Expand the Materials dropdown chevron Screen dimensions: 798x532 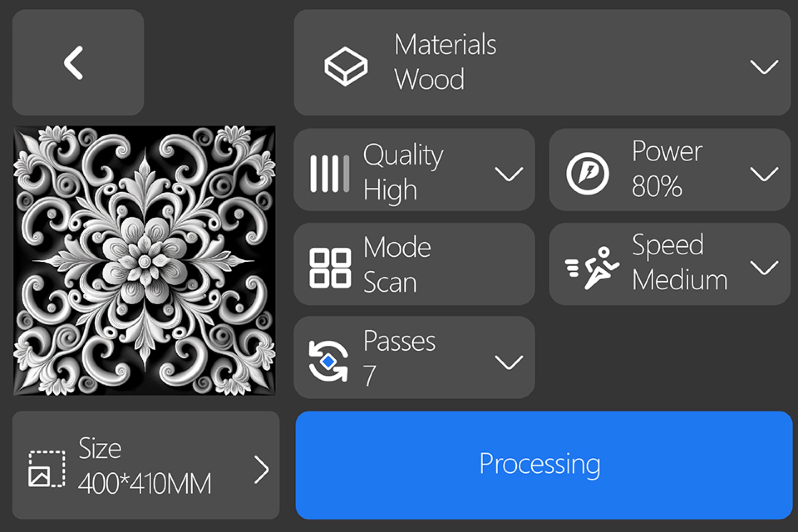coord(764,67)
